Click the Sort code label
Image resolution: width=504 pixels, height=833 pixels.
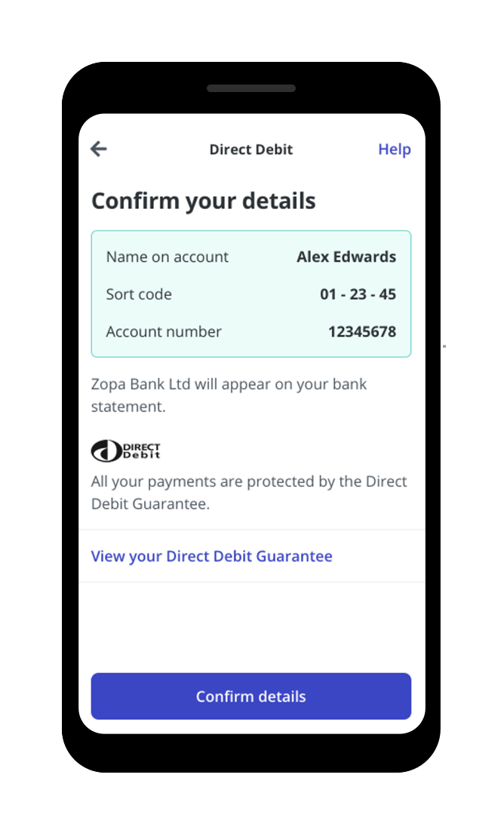[x=139, y=294]
